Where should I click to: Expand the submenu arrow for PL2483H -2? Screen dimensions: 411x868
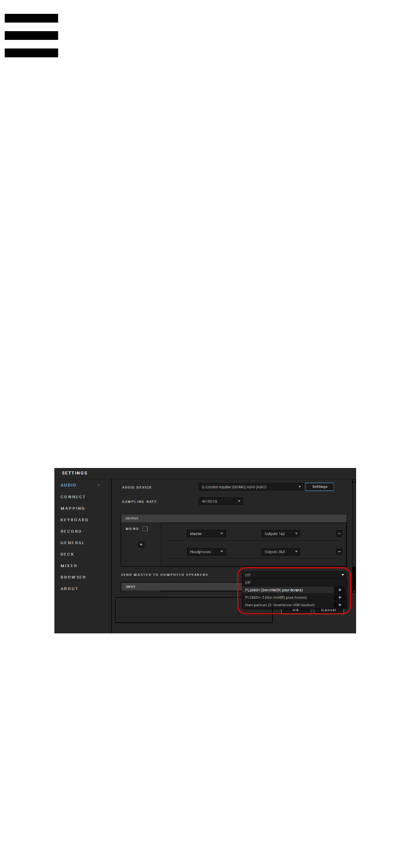click(340, 597)
